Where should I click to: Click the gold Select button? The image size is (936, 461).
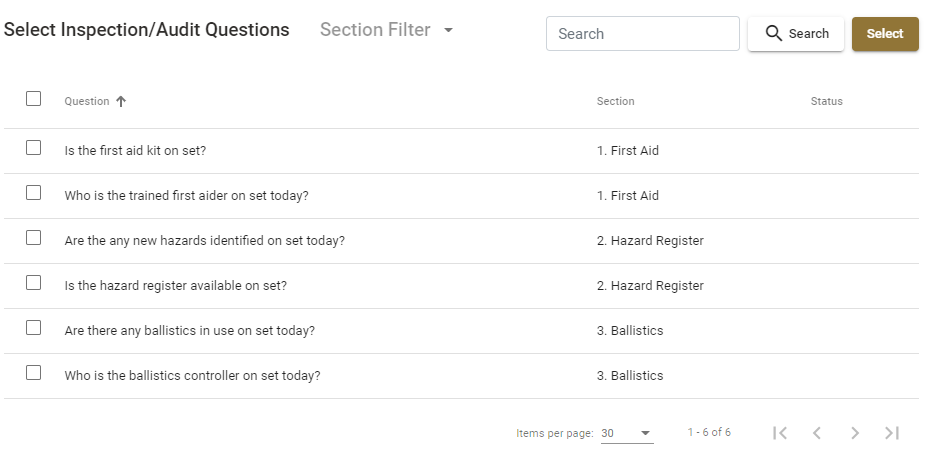pos(885,33)
